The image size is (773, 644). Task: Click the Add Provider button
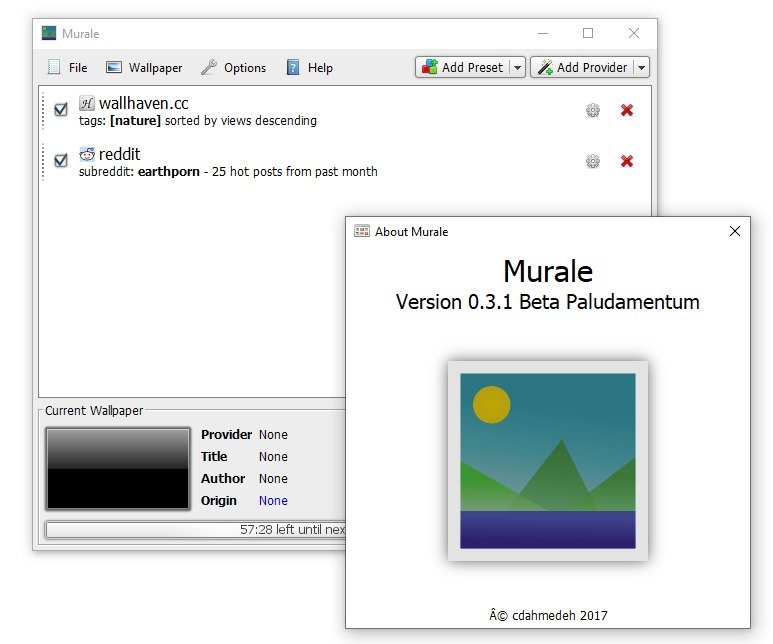pos(583,67)
